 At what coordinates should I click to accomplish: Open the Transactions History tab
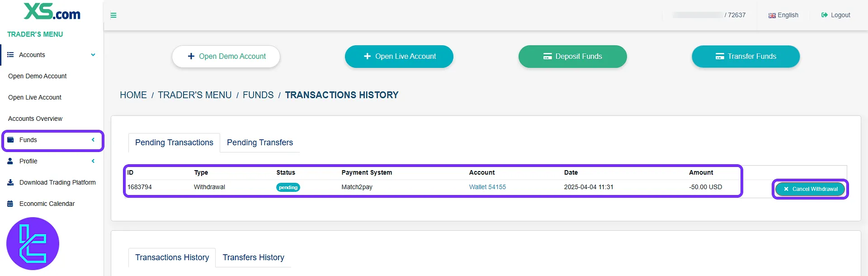pyautogui.click(x=172, y=257)
